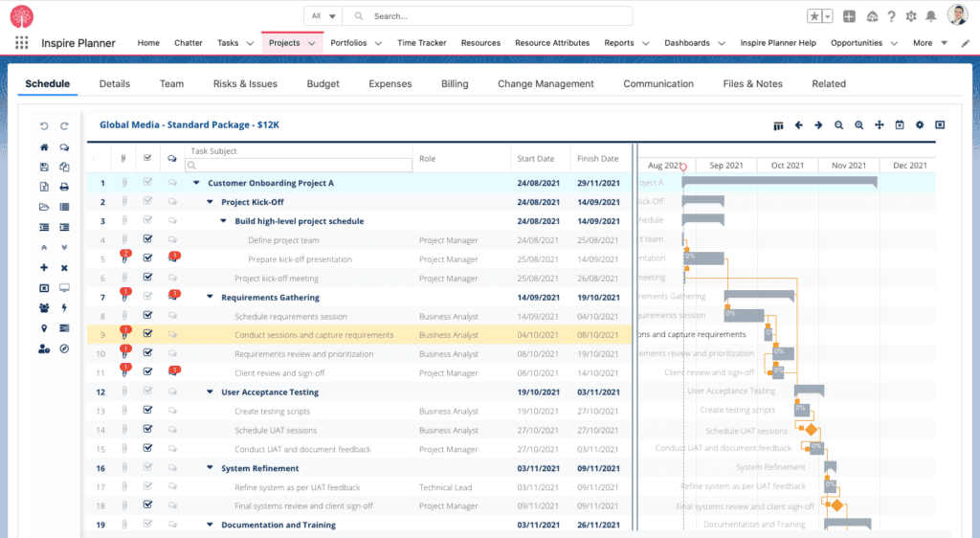Open the Budget tab

(323, 84)
